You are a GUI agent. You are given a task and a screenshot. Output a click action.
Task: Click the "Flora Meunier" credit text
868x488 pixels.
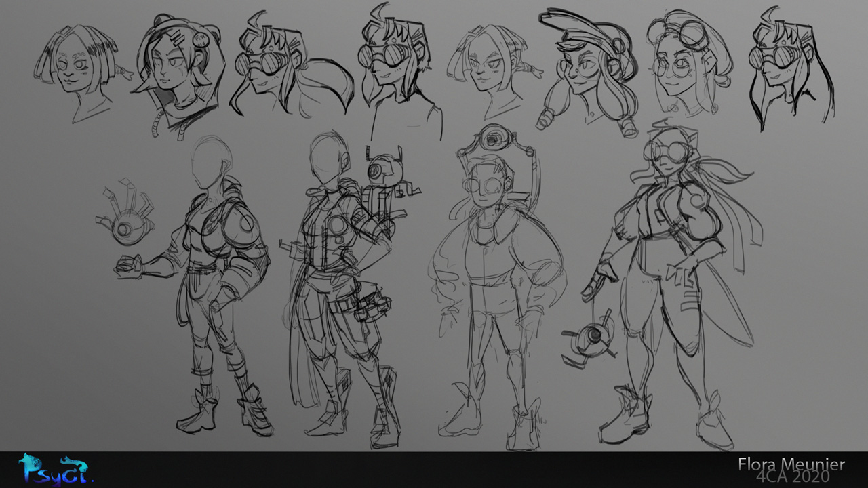coord(791,464)
